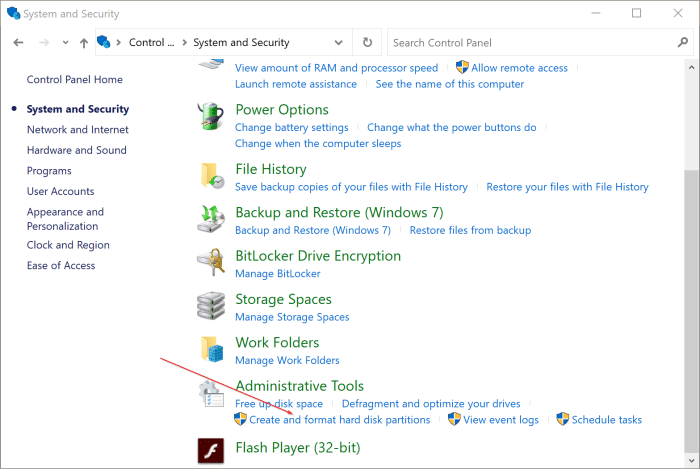
Task: Click the scrollbar down arrow
Action: coord(691,460)
